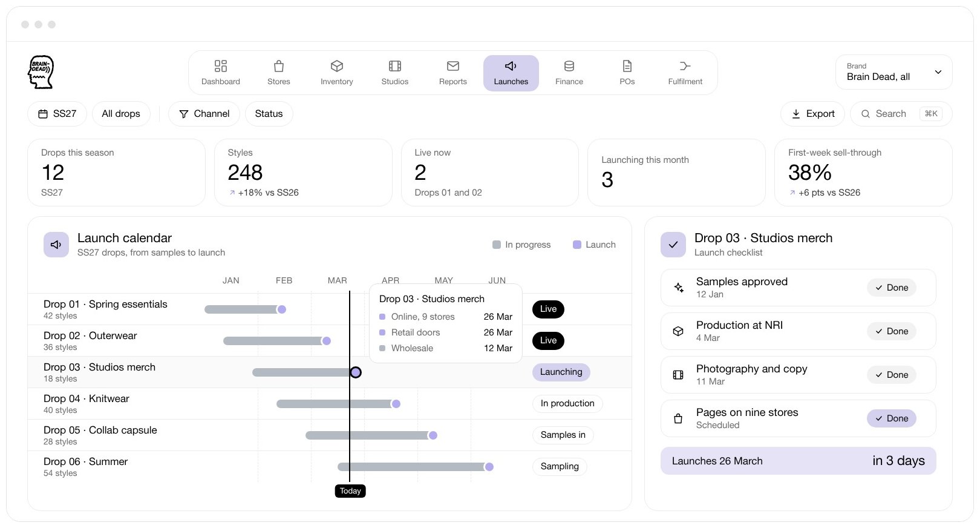The image size is (980, 528).
Task: Click the Drop 04 launch marker dot
Action: pyautogui.click(x=396, y=404)
